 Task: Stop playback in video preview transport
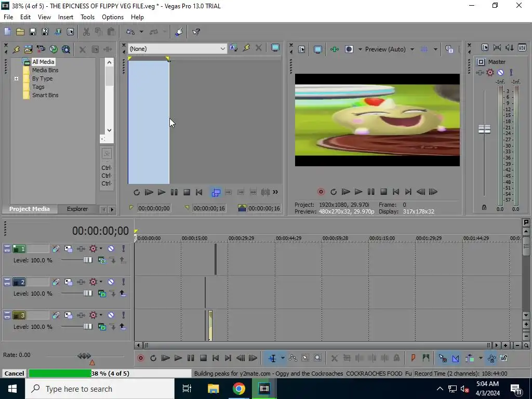coord(383,192)
